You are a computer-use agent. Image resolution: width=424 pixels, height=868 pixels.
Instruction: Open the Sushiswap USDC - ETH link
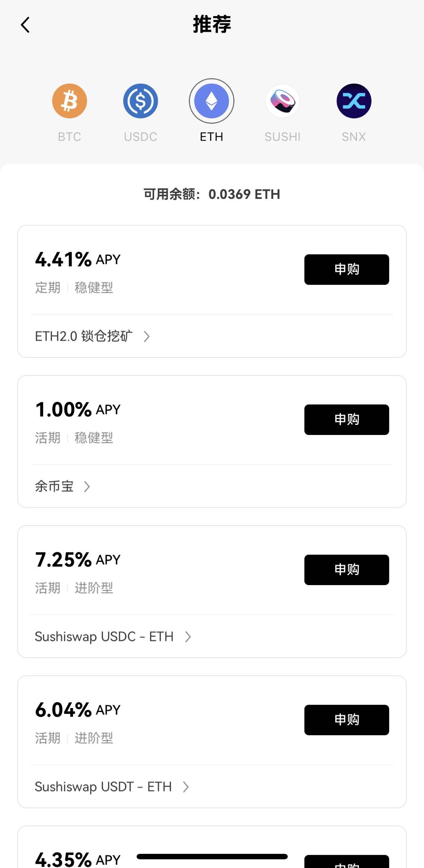pos(104,637)
